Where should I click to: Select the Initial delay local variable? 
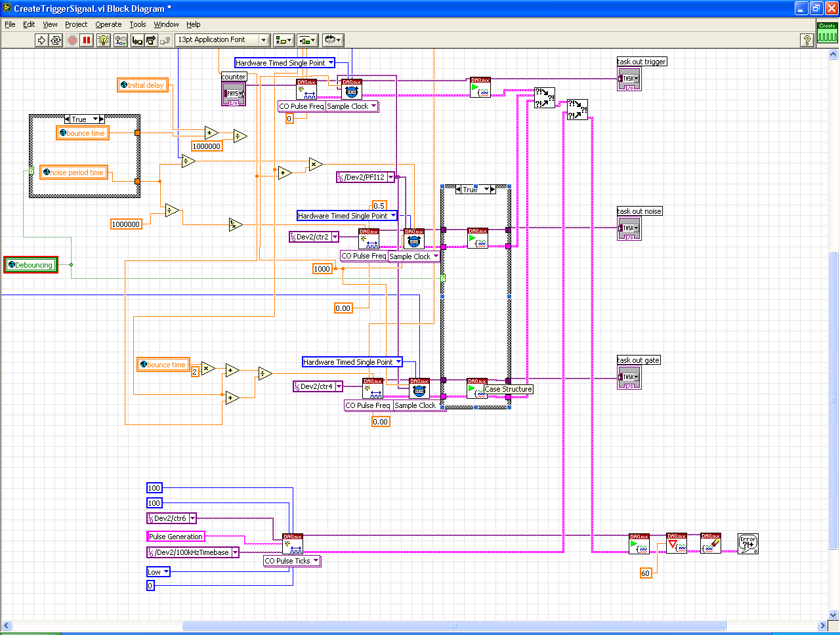tap(142, 85)
